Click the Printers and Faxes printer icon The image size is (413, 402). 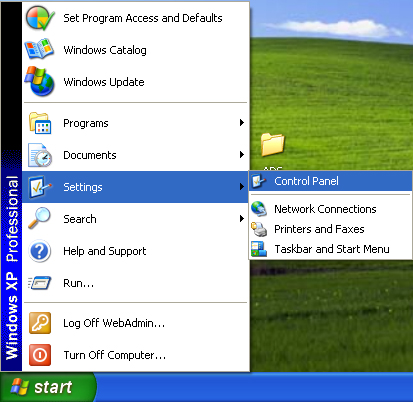tap(259, 229)
